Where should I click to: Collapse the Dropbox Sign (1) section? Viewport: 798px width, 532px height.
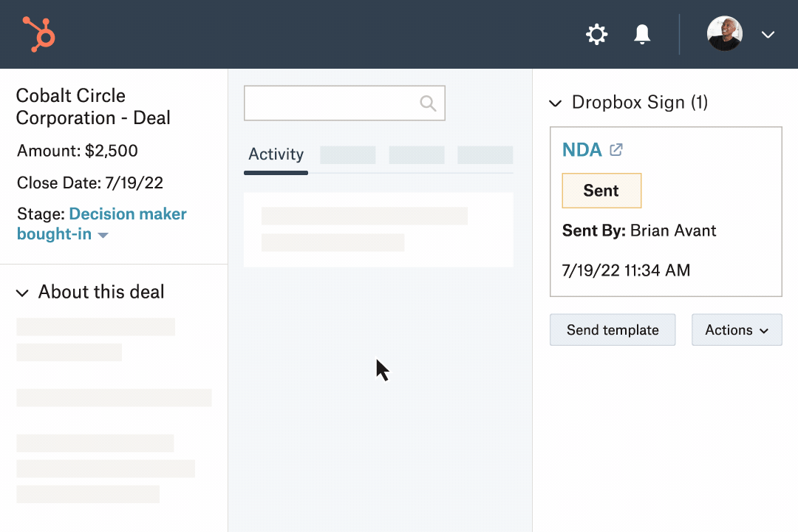point(556,103)
